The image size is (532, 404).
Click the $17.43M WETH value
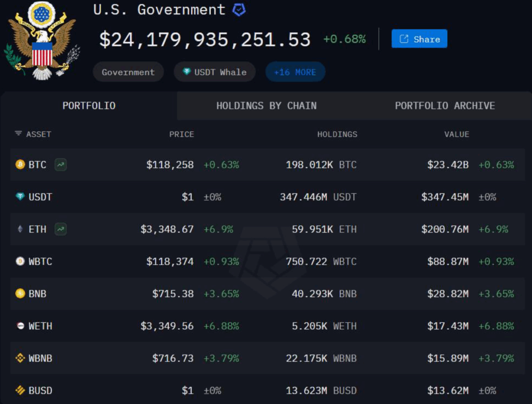[x=448, y=326]
